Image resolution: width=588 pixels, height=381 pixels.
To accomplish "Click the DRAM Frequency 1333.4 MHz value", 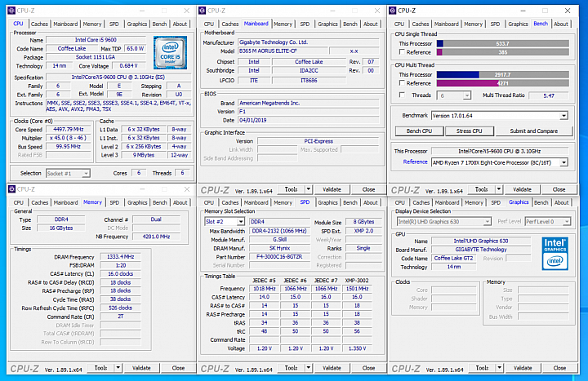I will [120, 257].
